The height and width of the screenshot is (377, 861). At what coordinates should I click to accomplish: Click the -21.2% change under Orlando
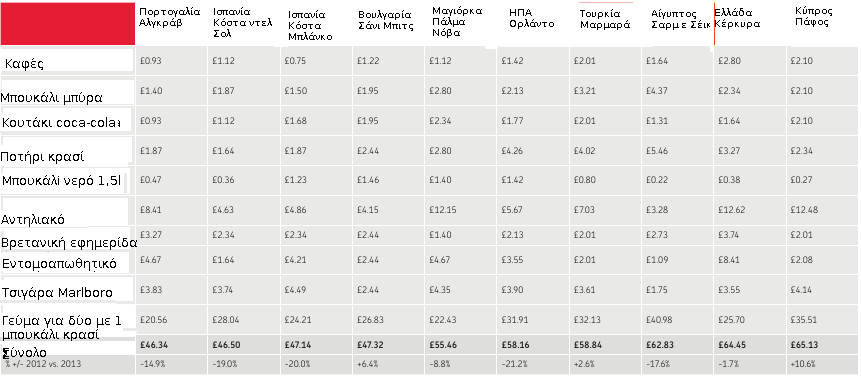[511, 364]
